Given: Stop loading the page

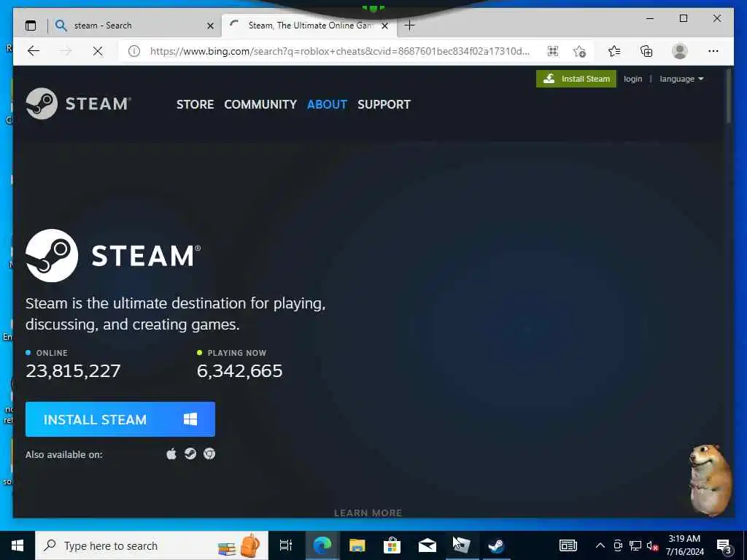Looking at the screenshot, I should click(x=98, y=51).
